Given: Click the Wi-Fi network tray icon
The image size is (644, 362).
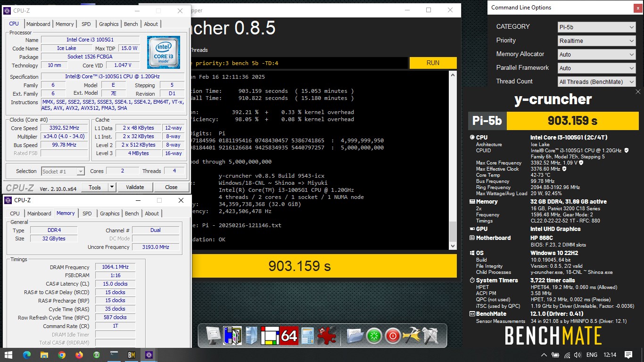Looking at the screenshot, I should [567, 355].
